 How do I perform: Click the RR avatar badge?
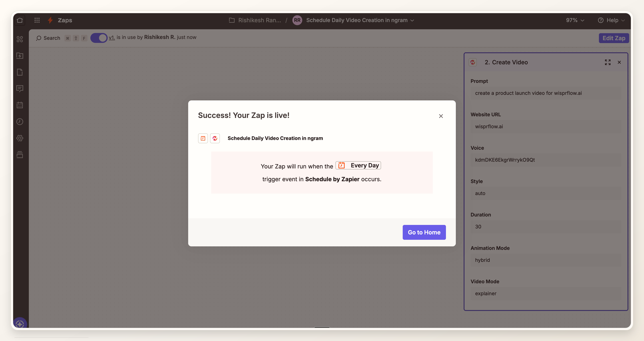[x=297, y=20]
